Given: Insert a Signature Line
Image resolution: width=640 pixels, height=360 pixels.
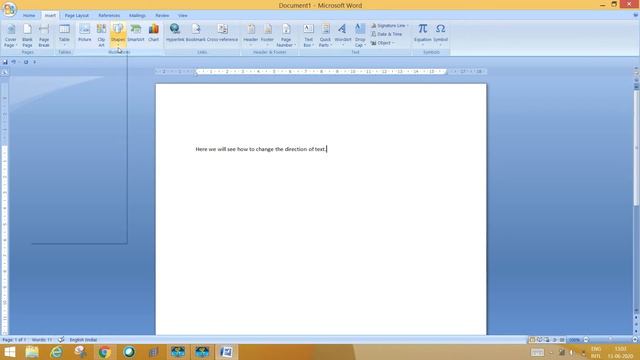Looking at the screenshot, I should (389, 26).
